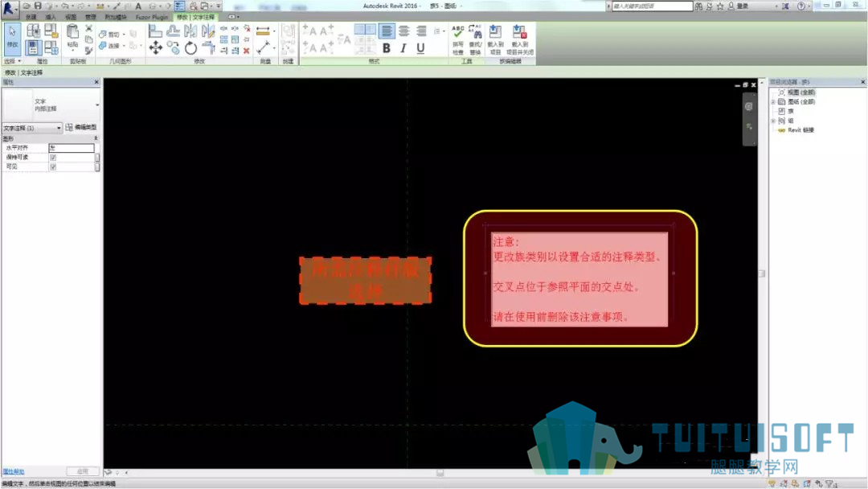Image resolution: width=868 pixels, height=489 pixels.
Task: Select Revit 链接 in project browser
Action: point(800,130)
